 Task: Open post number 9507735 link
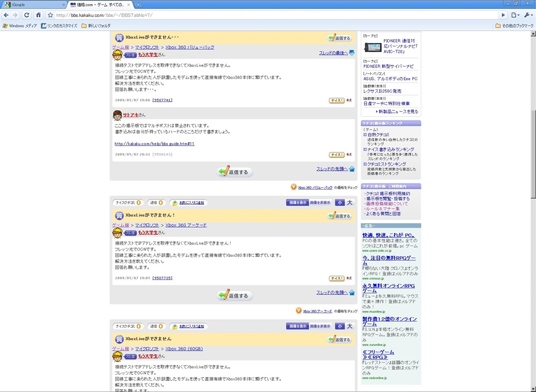[162, 278]
